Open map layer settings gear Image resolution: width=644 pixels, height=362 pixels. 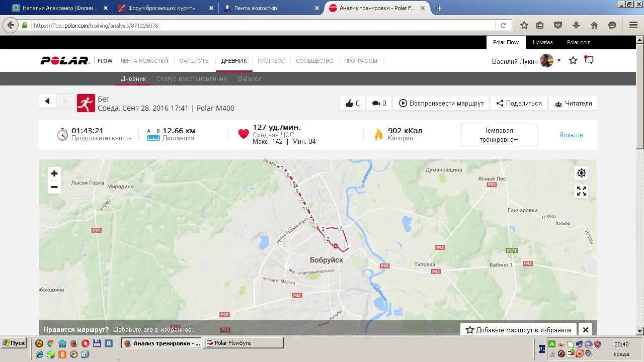(x=582, y=173)
